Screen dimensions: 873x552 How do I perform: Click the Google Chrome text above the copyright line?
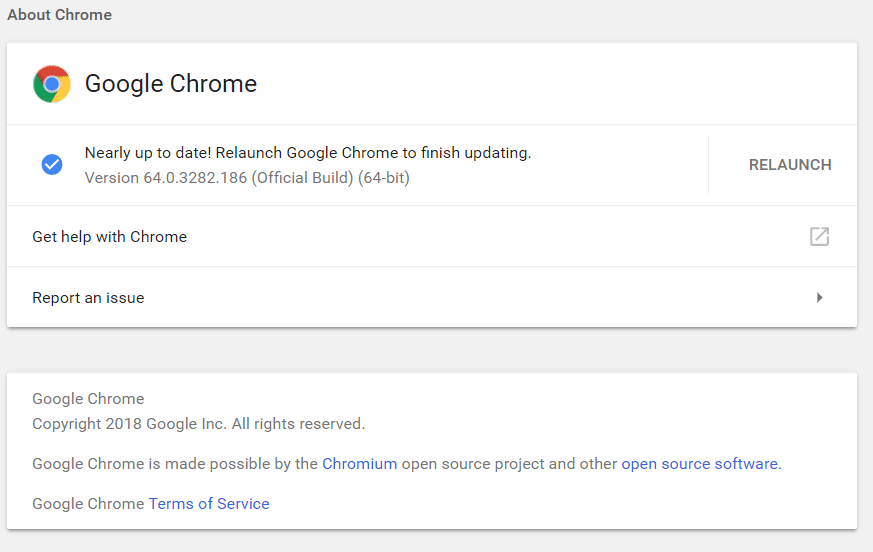(x=88, y=399)
